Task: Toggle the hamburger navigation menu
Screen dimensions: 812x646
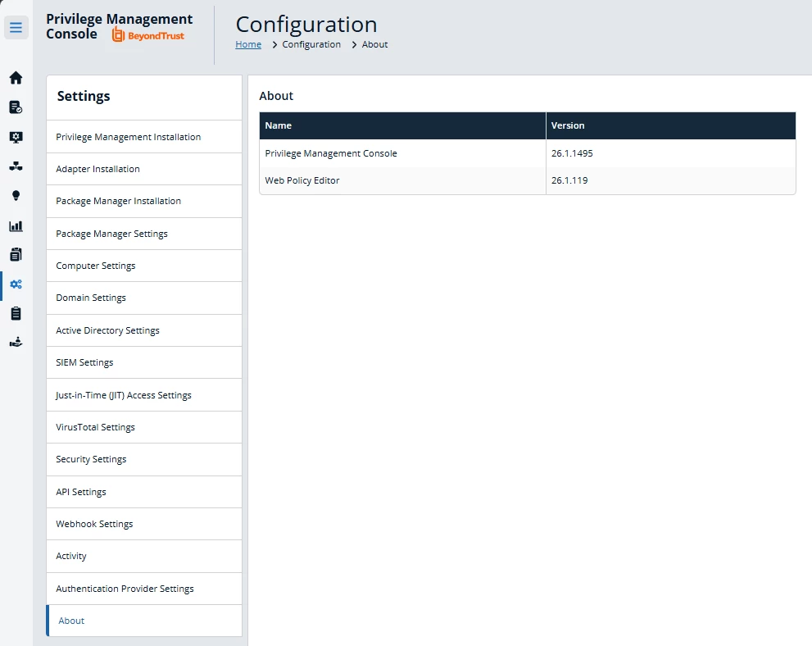Action: 16,27
